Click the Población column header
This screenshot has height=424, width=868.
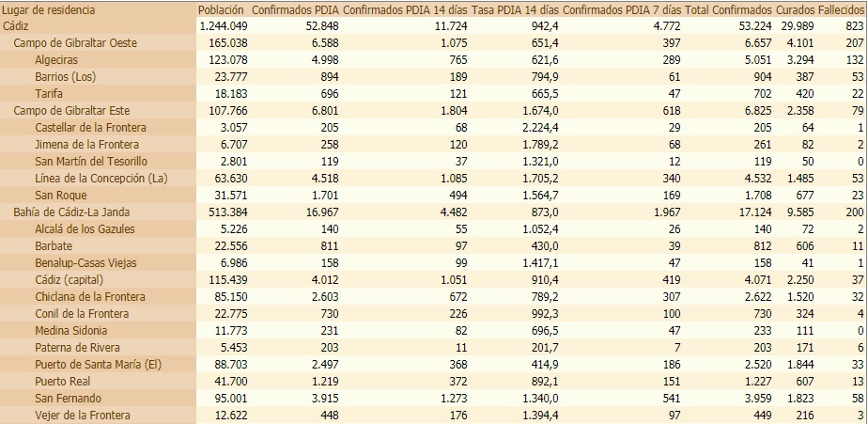pyautogui.click(x=222, y=9)
